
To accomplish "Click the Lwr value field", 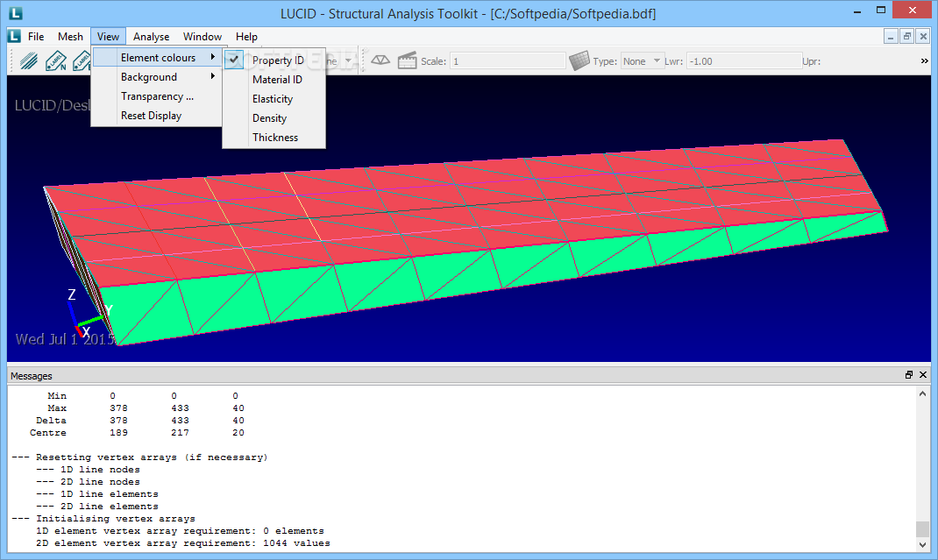I will point(743,61).
